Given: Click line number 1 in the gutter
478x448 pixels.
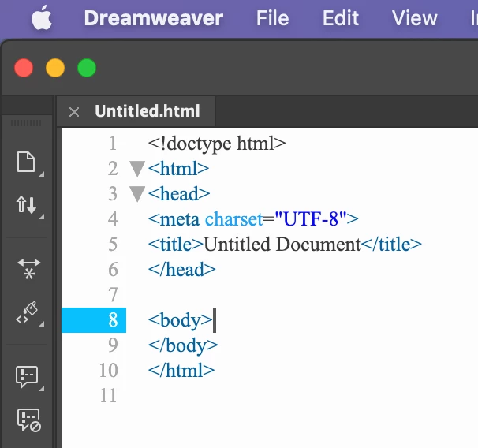Looking at the screenshot, I should pos(113,144).
